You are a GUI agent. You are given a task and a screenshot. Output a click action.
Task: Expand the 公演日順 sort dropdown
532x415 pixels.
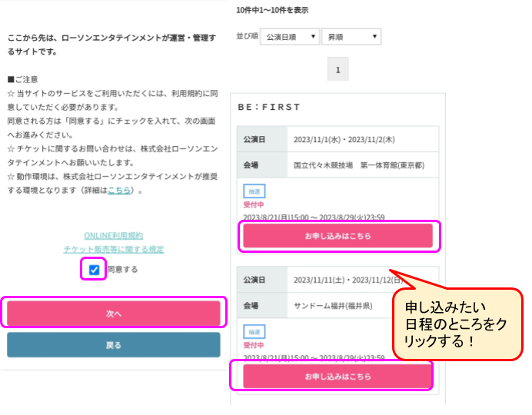[289, 36]
